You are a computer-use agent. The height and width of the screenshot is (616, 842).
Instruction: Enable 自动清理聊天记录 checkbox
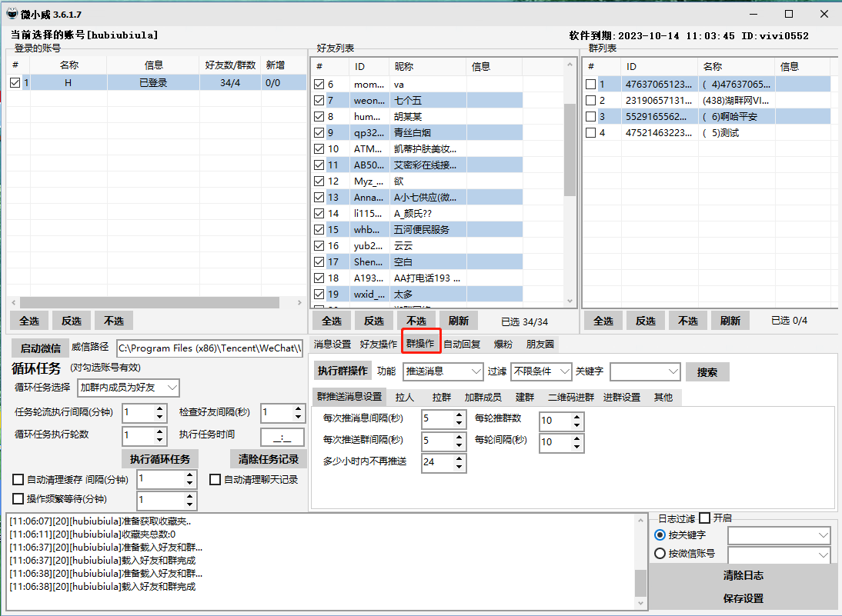pos(216,480)
